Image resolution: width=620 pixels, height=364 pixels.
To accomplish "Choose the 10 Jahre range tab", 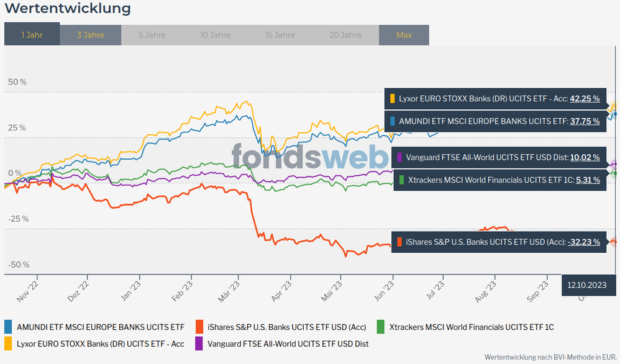I will click(215, 35).
